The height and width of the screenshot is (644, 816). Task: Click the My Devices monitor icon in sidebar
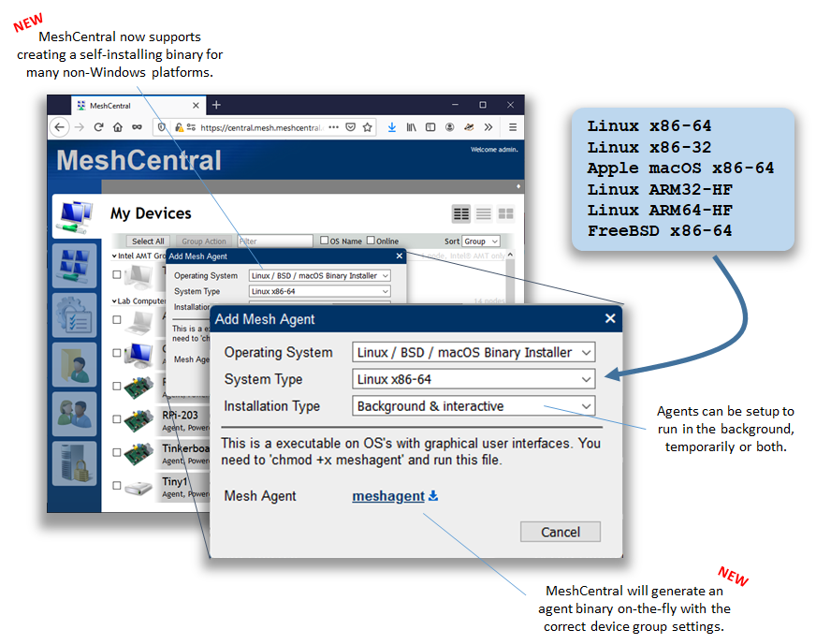[x=73, y=216]
